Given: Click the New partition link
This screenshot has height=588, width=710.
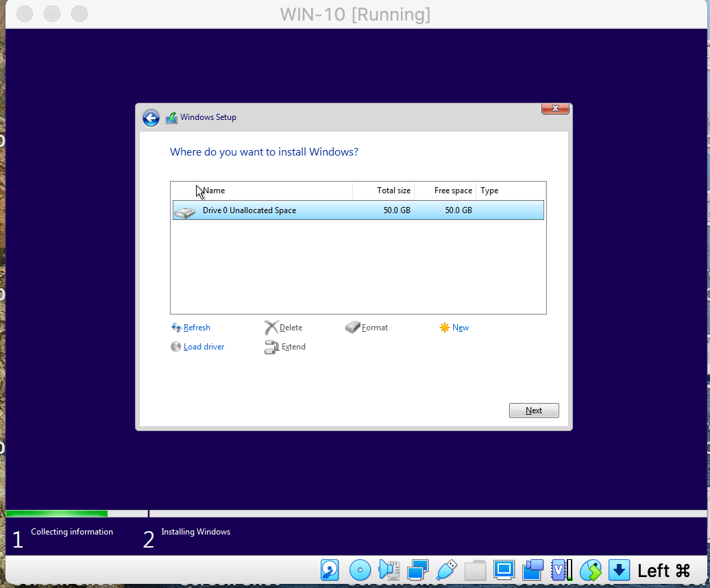Looking at the screenshot, I should click(461, 328).
